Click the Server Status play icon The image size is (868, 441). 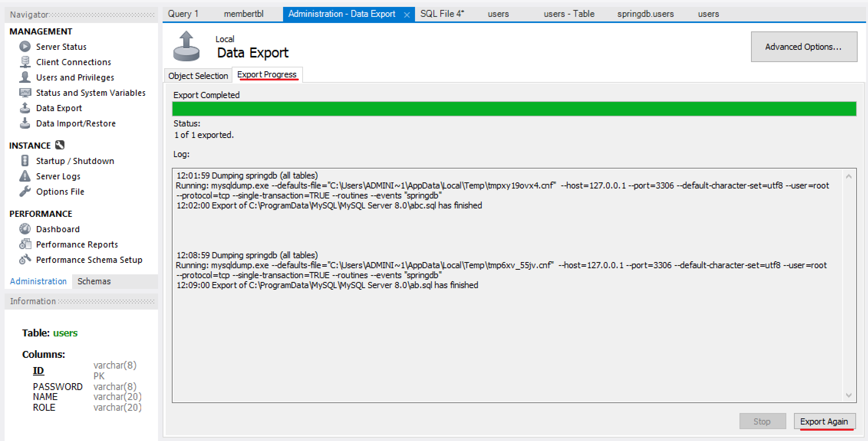pos(25,47)
